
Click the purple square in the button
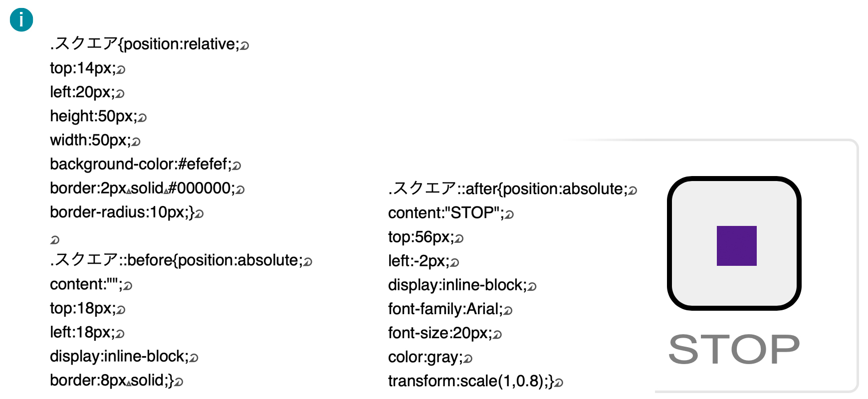(736, 246)
